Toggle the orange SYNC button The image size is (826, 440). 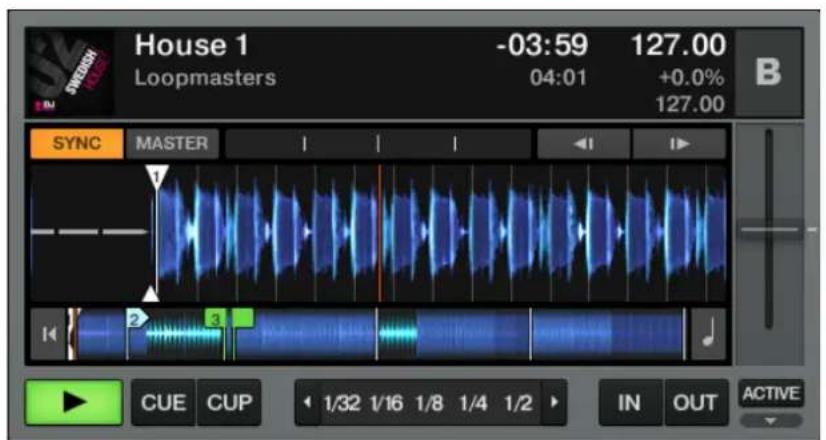pyautogui.click(x=77, y=143)
